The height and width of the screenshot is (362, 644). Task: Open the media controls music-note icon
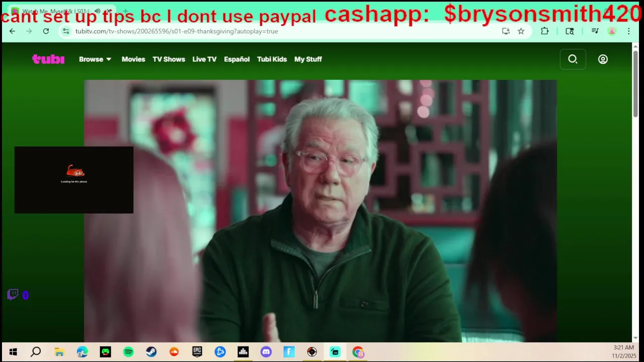pyautogui.click(x=595, y=31)
